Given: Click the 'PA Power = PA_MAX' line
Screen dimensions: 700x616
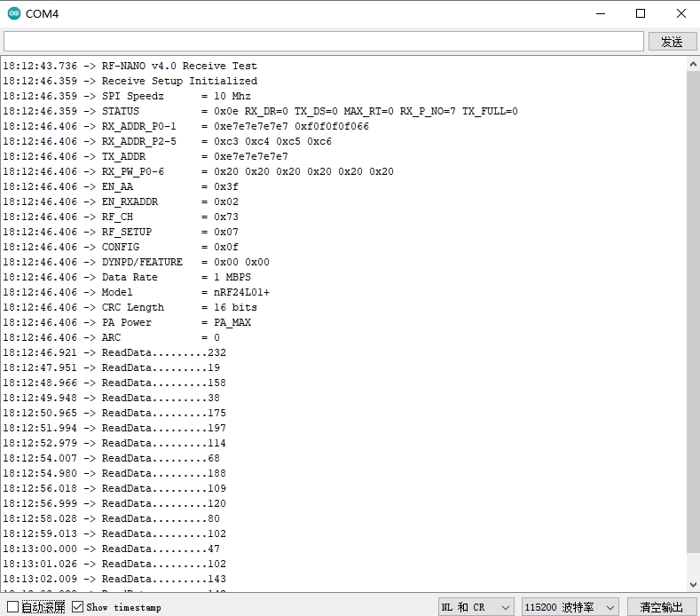Looking at the screenshot, I should (127, 322).
